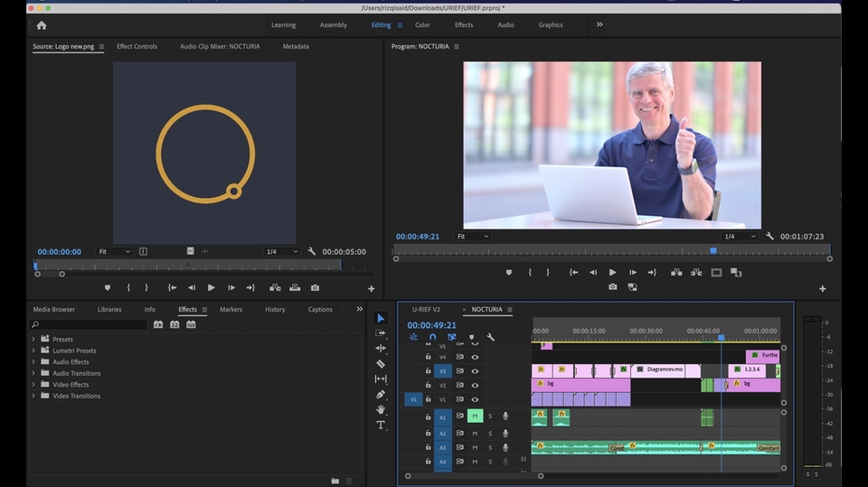This screenshot has height=487, width=868.
Task: Open Source monitor settings wrench
Action: click(312, 251)
